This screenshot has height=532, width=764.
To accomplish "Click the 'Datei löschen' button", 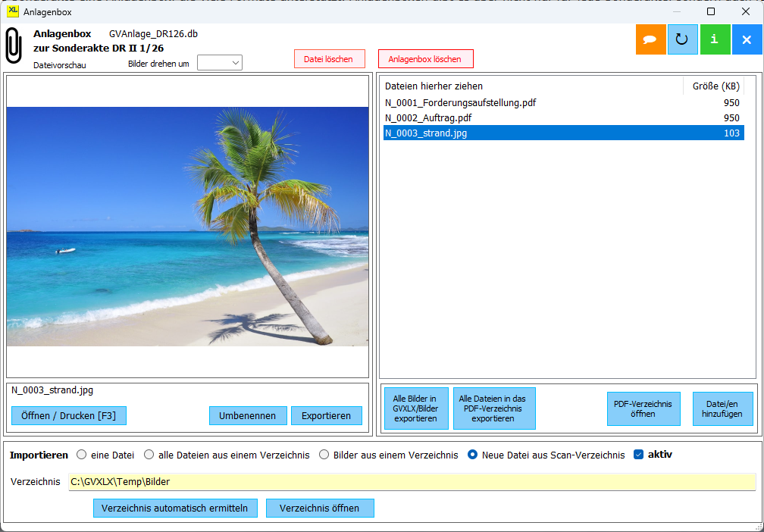I will coord(328,59).
